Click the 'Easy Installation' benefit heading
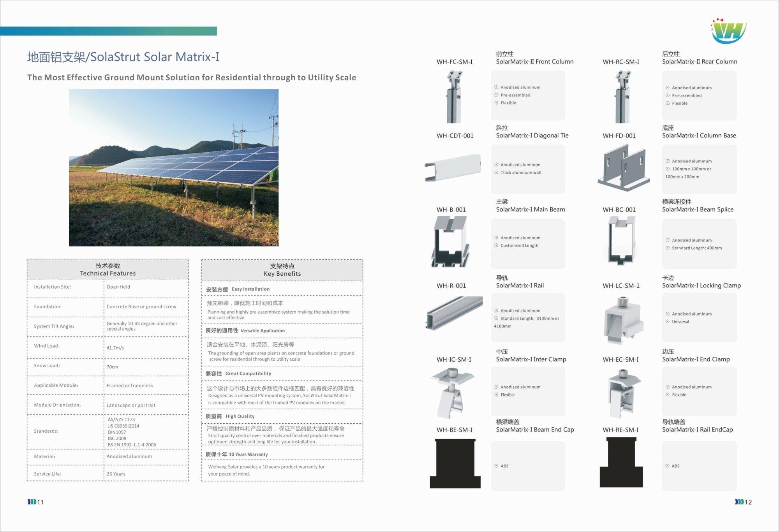This screenshot has width=779, height=532. 250,289
